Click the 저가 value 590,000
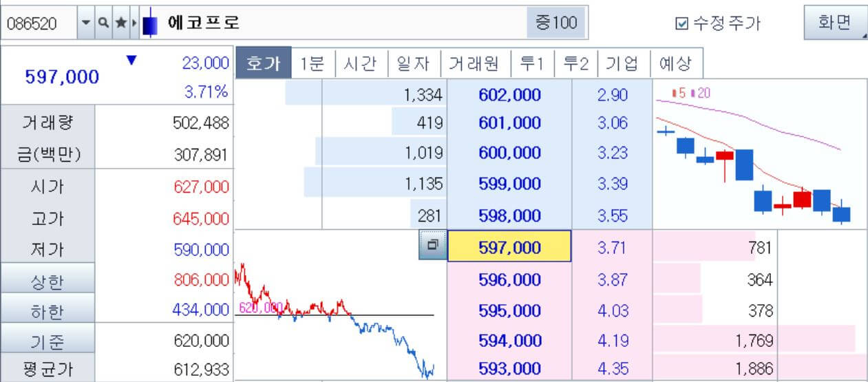This screenshot has height=382, width=868. [201, 250]
